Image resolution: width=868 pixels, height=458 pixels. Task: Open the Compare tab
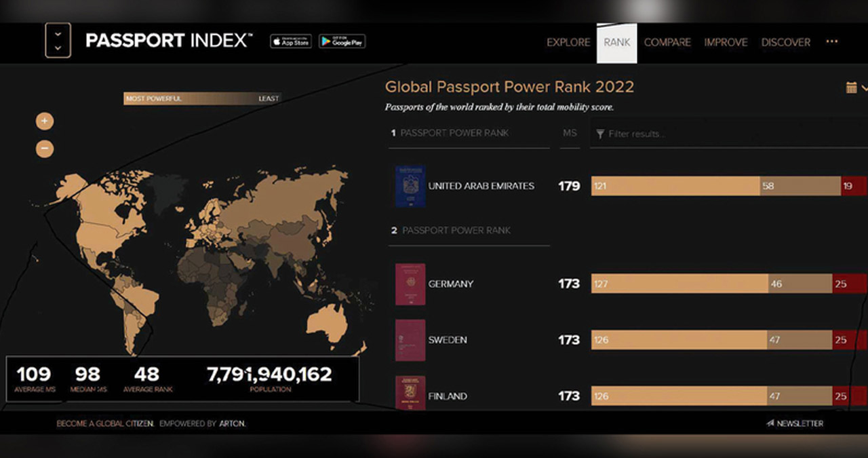click(x=667, y=42)
